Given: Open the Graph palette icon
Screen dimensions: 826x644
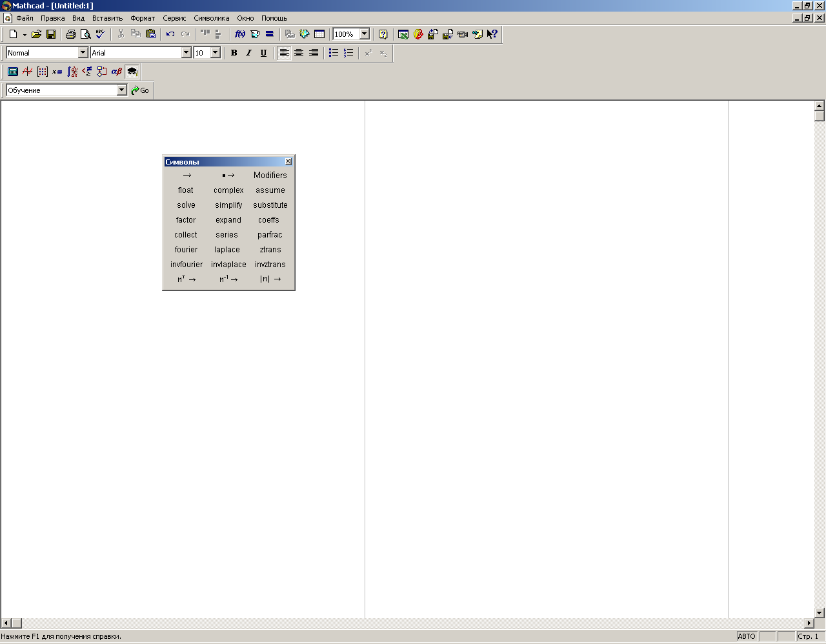Looking at the screenshot, I should tap(28, 72).
